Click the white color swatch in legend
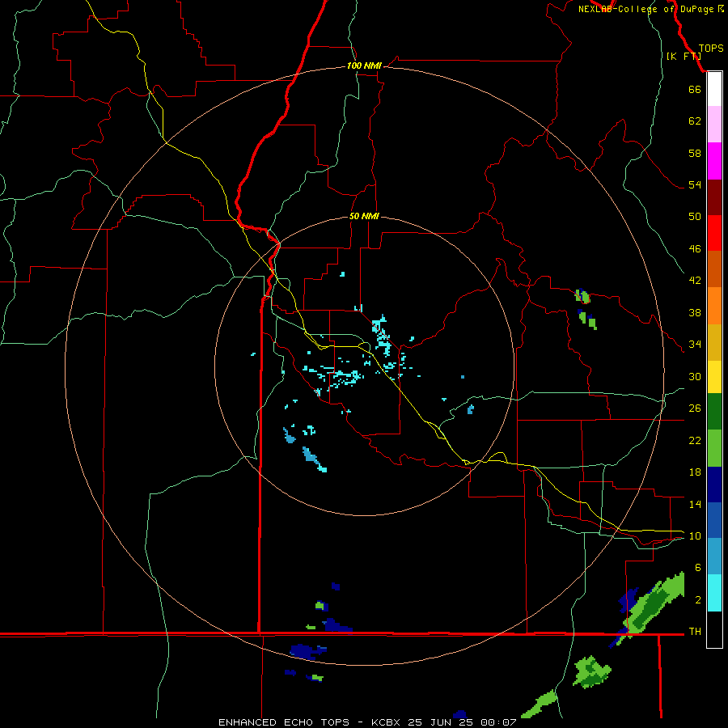 click(714, 89)
